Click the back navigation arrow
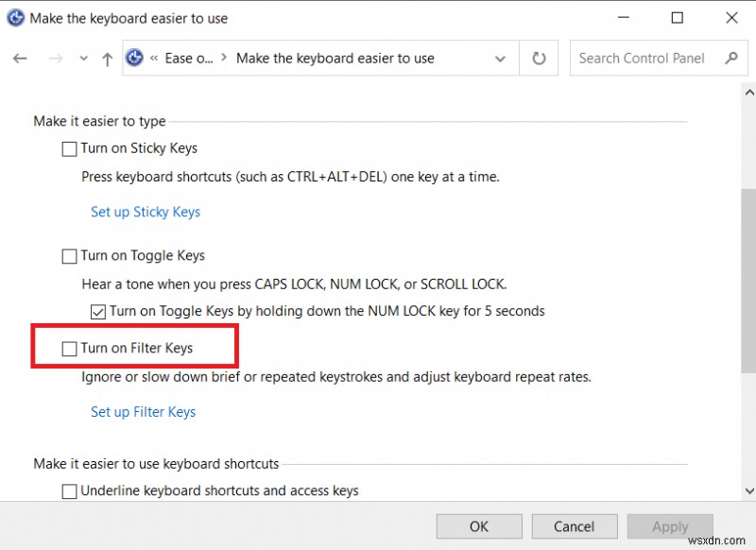 (x=20, y=58)
